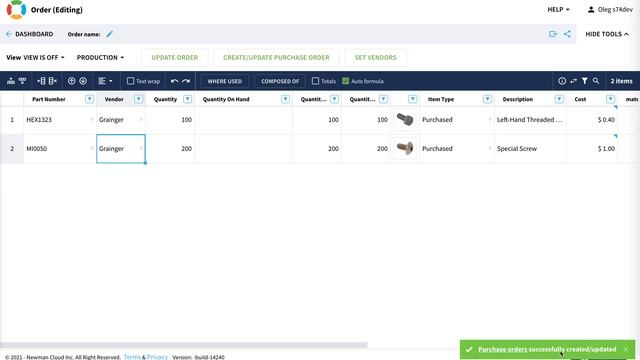This screenshot has height=360, width=640.
Task: Click the OpenBOM app logo
Action: click(x=16, y=9)
